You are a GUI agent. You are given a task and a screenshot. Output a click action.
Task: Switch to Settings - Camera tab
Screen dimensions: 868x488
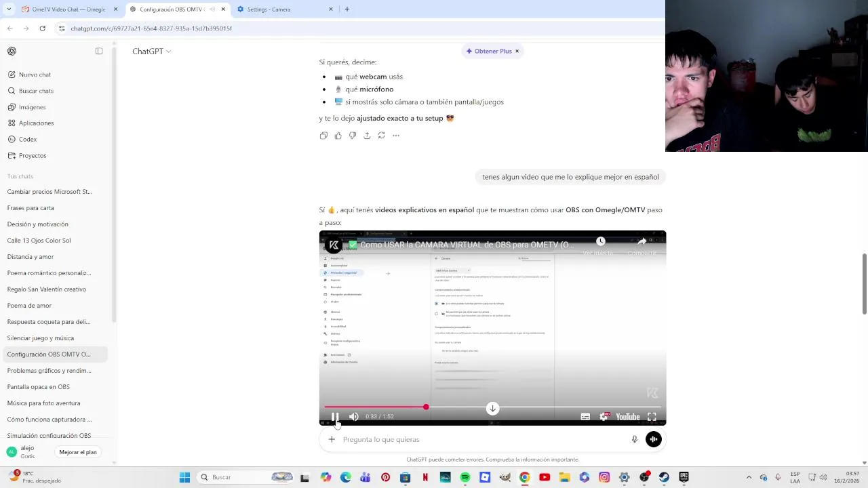point(285,9)
